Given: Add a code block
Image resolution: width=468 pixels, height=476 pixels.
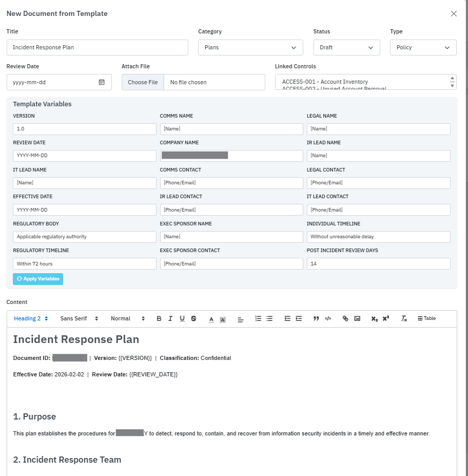Looking at the screenshot, I should [328, 319].
